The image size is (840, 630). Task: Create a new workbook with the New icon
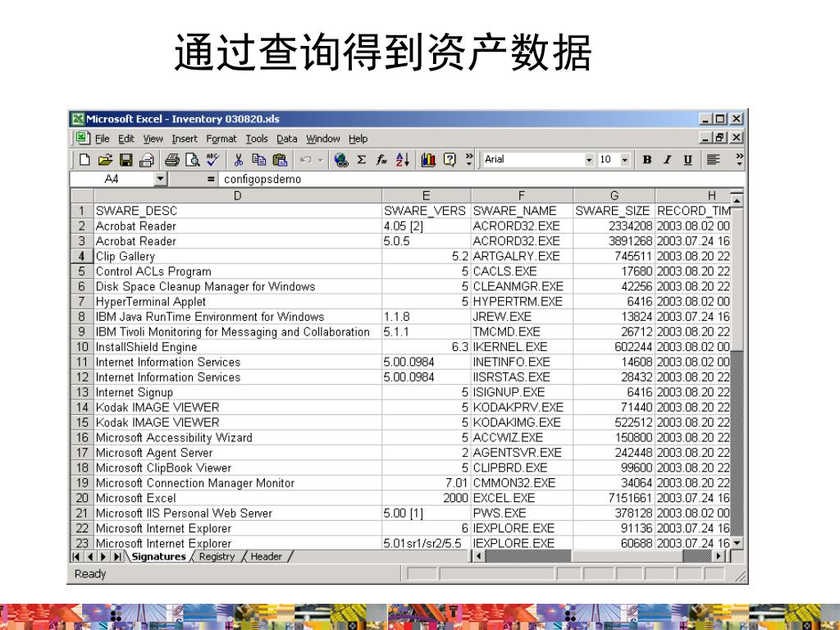coord(84,160)
